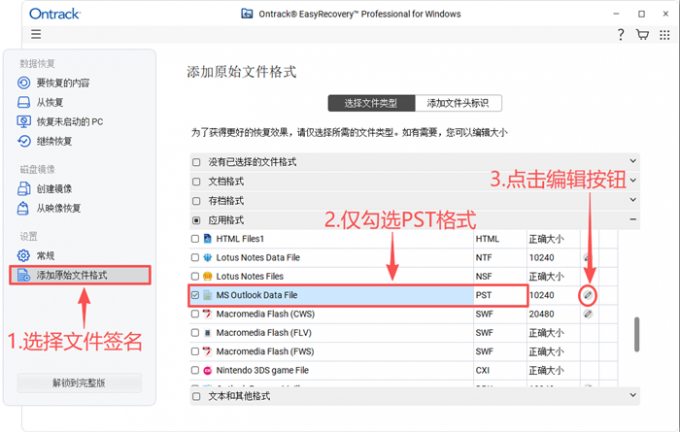Check the Macromedia Flash (FWS) checkbox
This screenshot has height=432, width=680.
click(x=195, y=351)
